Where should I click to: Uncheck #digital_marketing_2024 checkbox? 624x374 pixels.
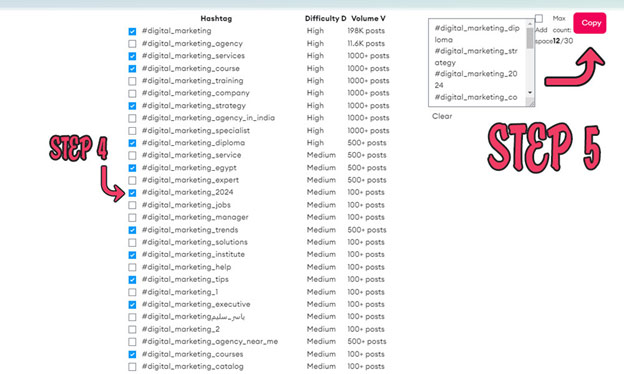coord(132,193)
